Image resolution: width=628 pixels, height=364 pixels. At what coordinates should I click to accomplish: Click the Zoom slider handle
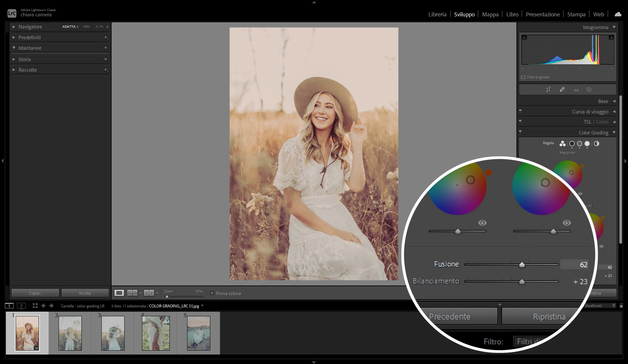pos(167,297)
